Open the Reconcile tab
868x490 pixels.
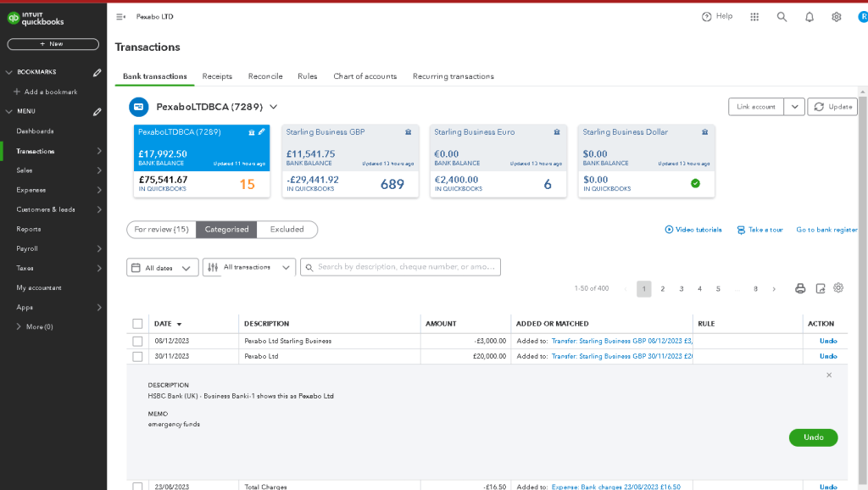265,76
